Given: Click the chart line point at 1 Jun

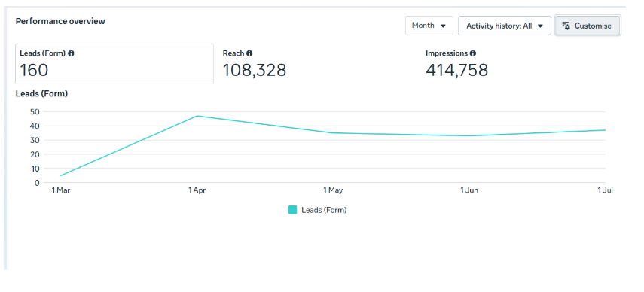Looking at the screenshot, I should (x=469, y=135).
